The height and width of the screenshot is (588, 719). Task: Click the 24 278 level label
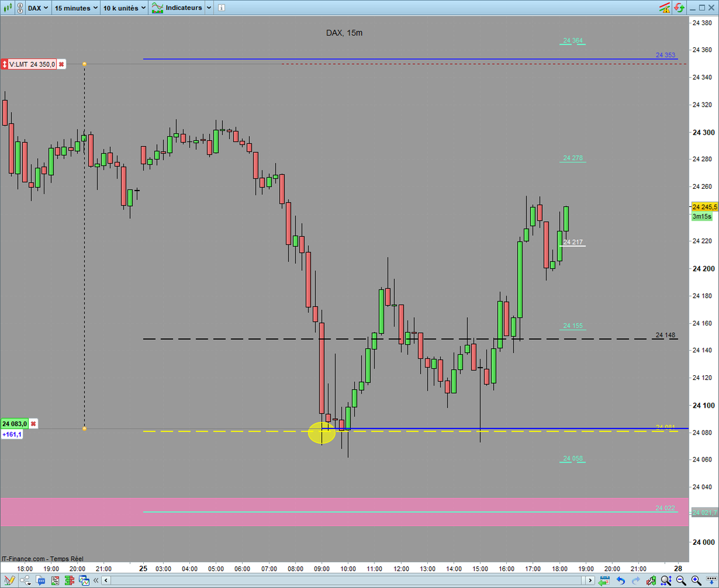573,158
